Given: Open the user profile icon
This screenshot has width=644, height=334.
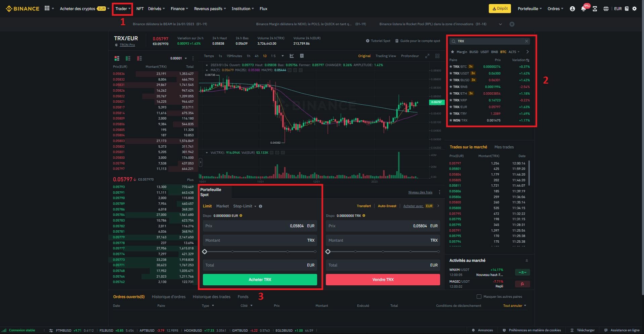Looking at the screenshot, I should coord(572,9).
